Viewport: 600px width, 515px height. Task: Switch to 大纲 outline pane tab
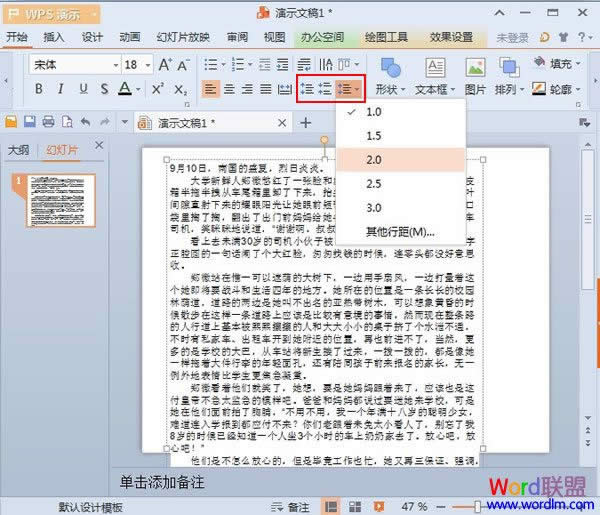click(x=18, y=150)
